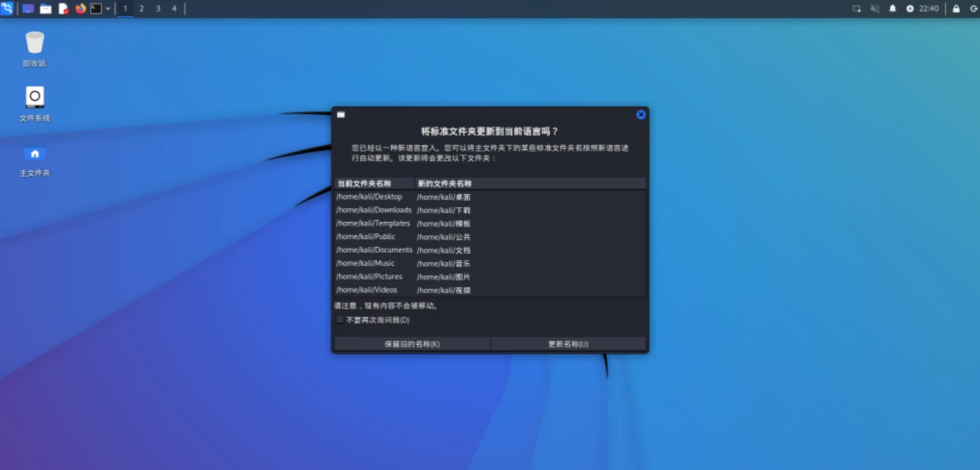980x470 pixels.
Task: Switch to workspace 3
Action: click(x=158, y=9)
